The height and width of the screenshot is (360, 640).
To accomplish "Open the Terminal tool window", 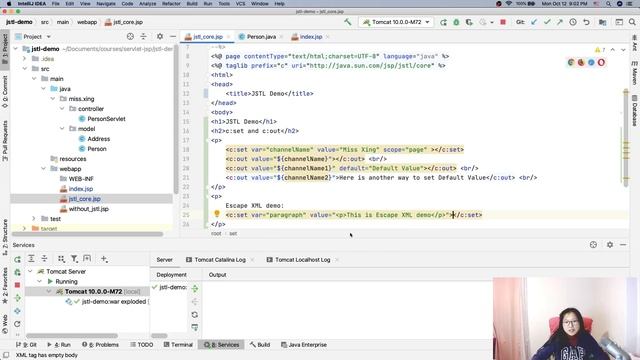I will click(x=178, y=344).
